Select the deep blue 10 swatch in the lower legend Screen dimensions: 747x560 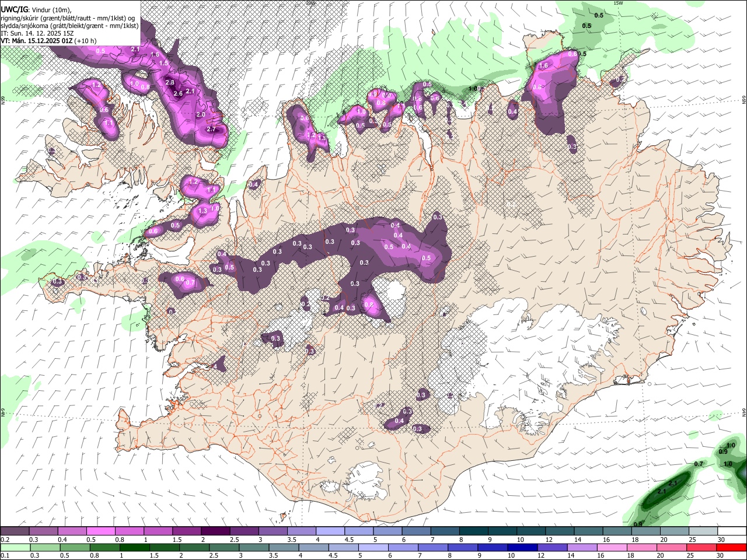[x=523, y=548]
